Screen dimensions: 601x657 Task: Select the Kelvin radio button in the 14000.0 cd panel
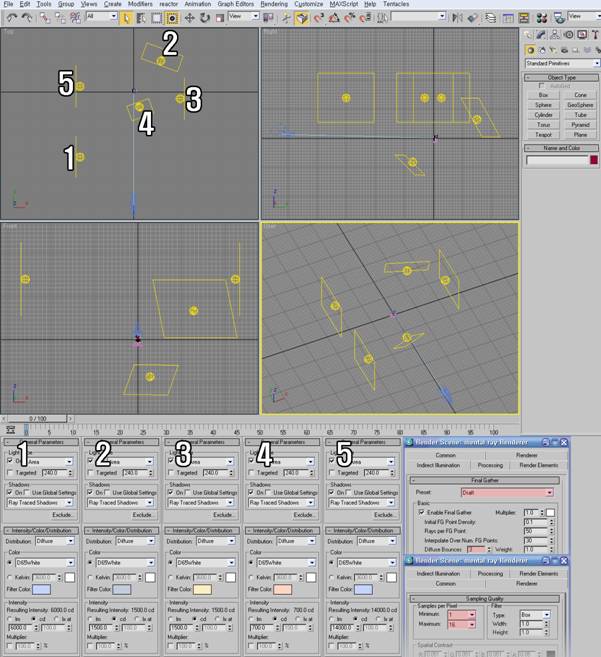[332, 577]
